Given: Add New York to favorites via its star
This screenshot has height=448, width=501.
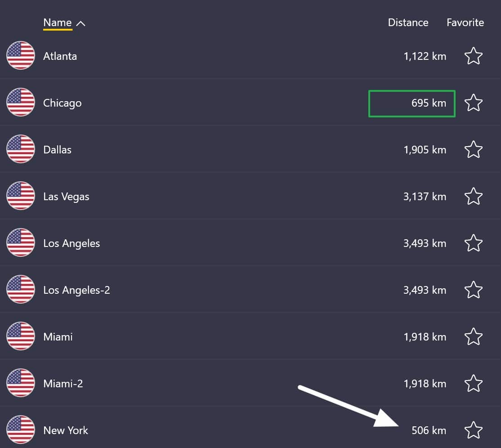Looking at the screenshot, I should coord(473,430).
